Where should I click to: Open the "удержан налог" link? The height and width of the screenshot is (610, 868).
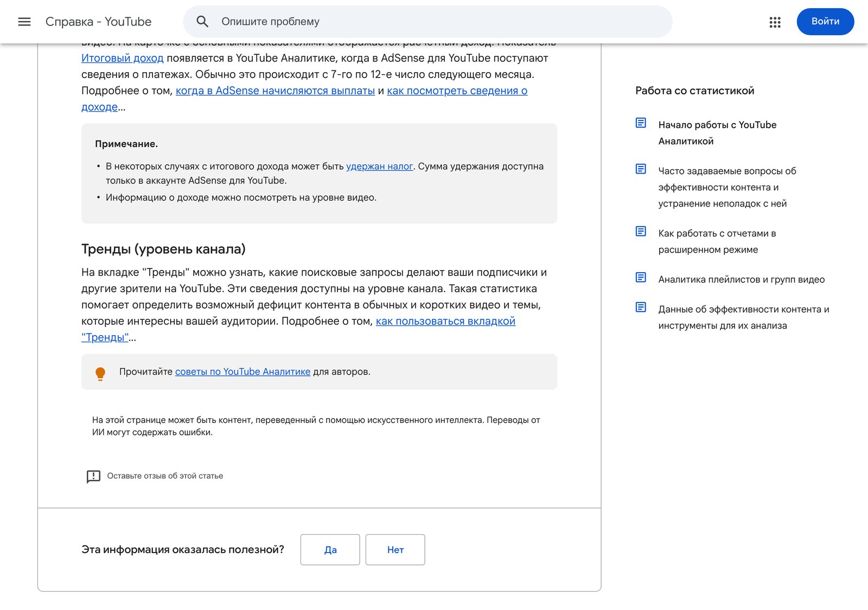[x=379, y=166]
